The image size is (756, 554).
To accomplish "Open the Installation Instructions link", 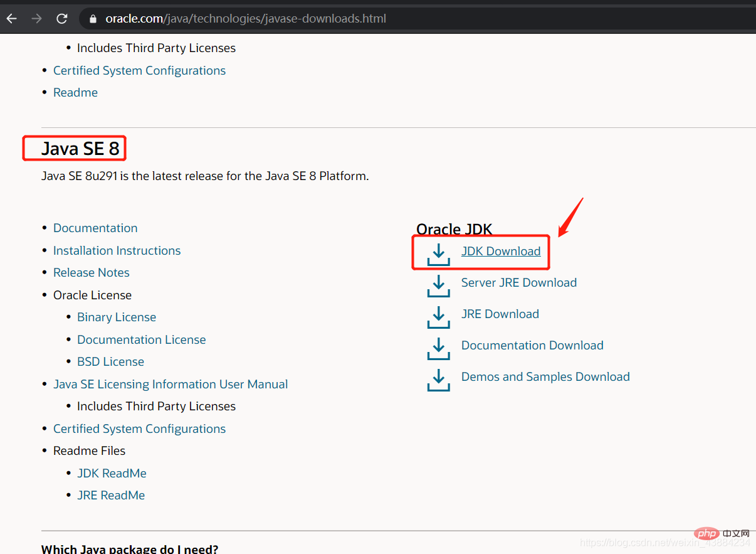I will coord(117,250).
